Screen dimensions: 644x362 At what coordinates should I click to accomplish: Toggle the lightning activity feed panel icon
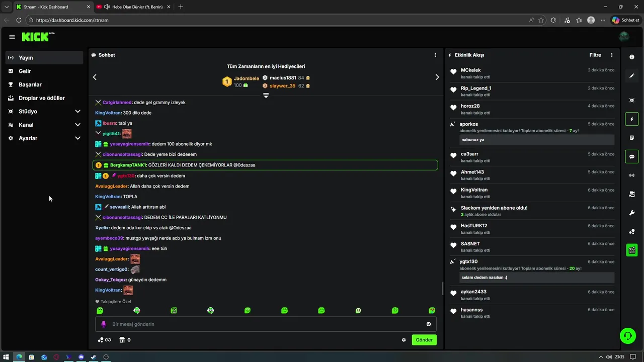pyautogui.click(x=632, y=119)
